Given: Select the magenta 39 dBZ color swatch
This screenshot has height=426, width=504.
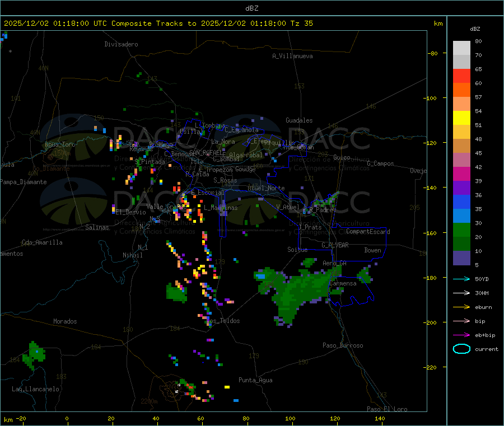Looking at the screenshot, I should [461, 174].
